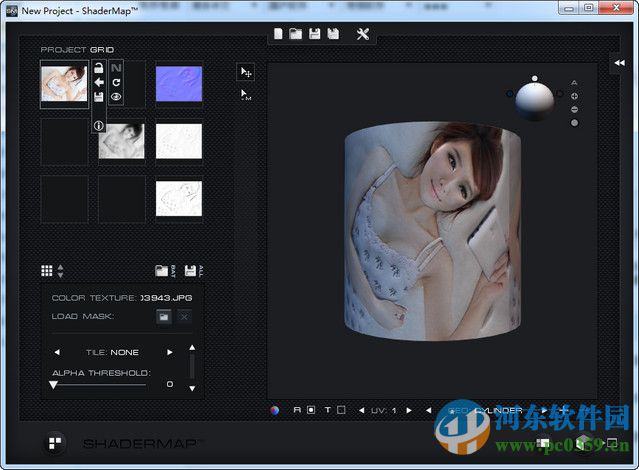Increase the UV value with the right arrow
This screenshot has width=639, height=470.
click(x=409, y=410)
